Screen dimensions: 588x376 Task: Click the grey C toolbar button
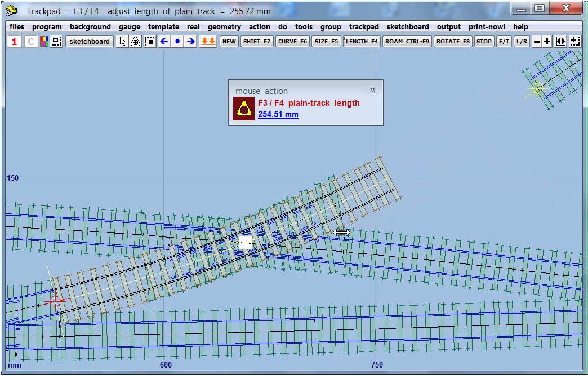[31, 41]
